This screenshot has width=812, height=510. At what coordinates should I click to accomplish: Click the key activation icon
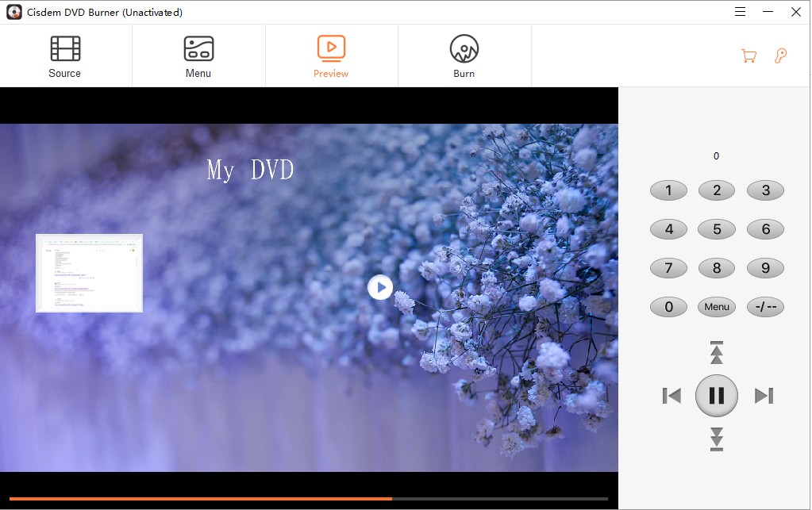click(x=780, y=56)
